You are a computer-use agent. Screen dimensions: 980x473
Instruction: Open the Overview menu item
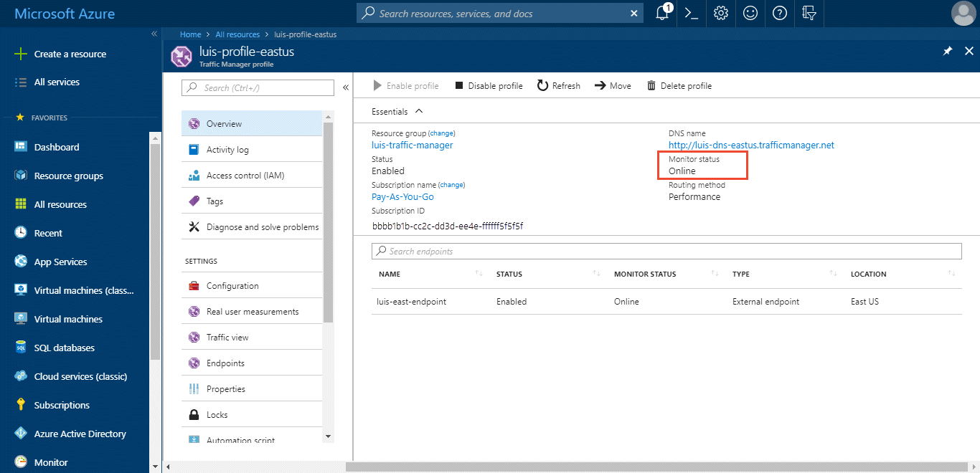click(252, 124)
